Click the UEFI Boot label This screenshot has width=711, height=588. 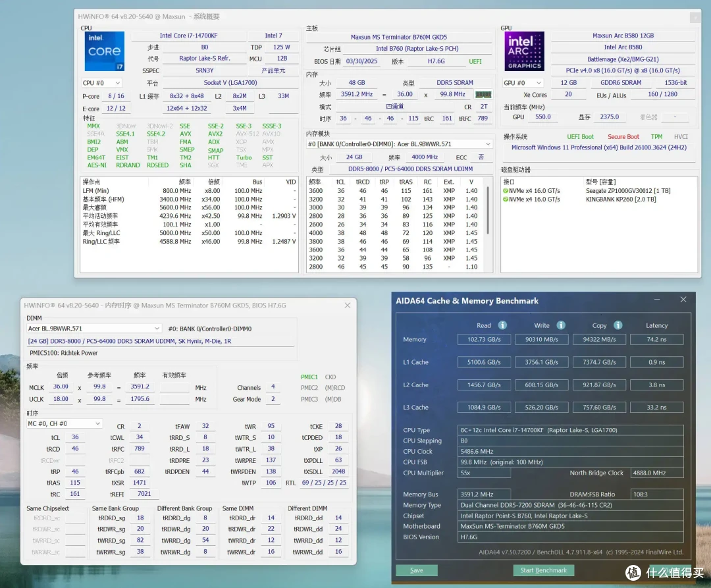[x=581, y=136]
